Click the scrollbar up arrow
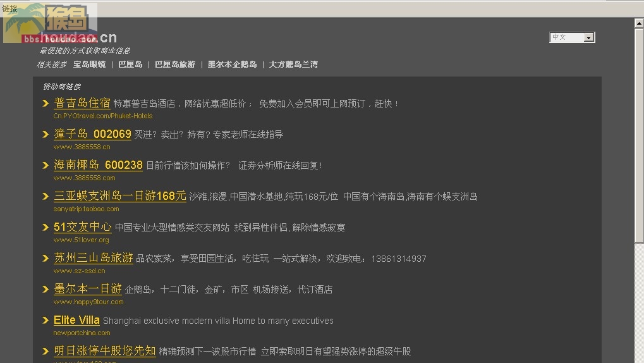The width and height of the screenshot is (644, 363). 639,23
